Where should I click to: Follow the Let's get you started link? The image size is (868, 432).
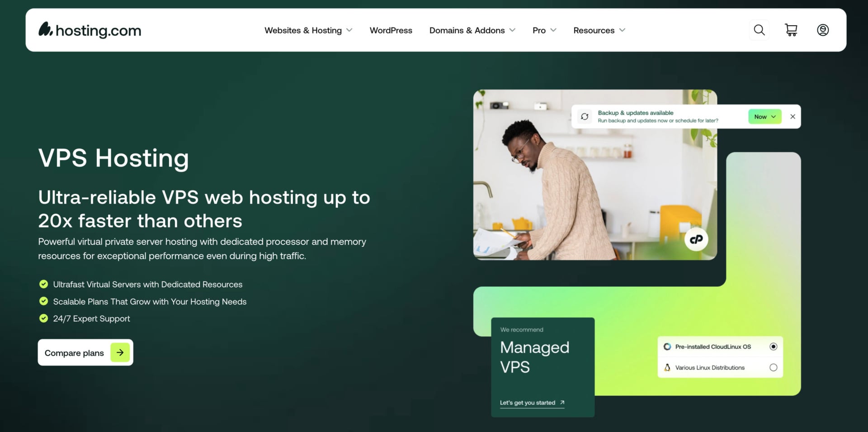click(532, 403)
